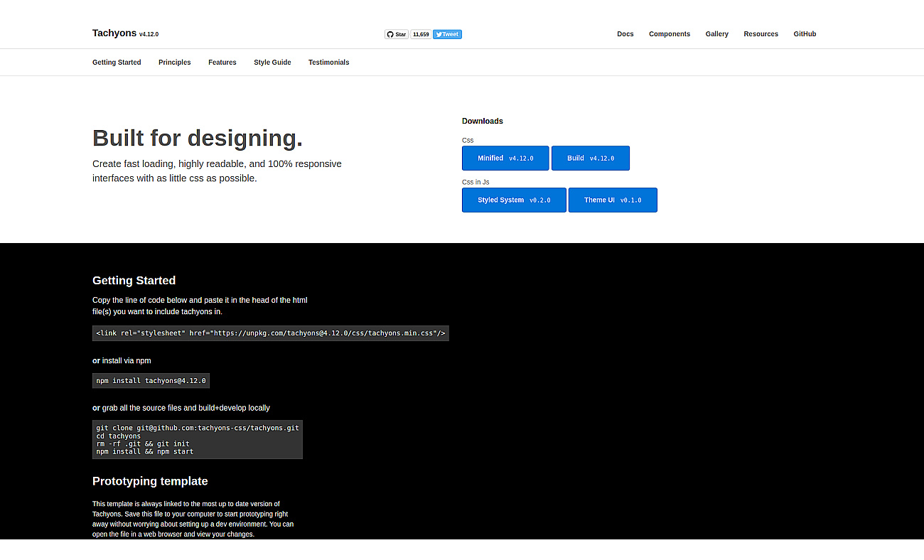Select the Features sub-navigation link
Screen dimensions: 924x560
click(x=222, y=63)
